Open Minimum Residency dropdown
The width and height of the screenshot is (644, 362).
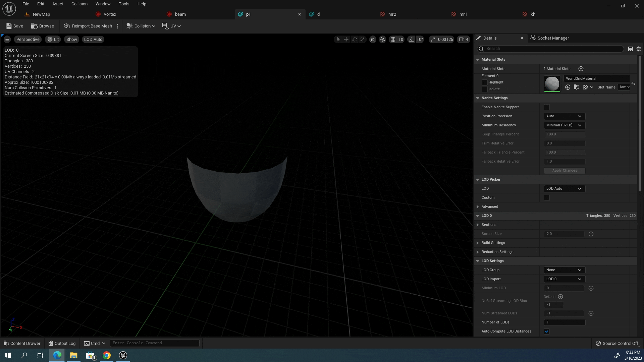tap(564, 125)
